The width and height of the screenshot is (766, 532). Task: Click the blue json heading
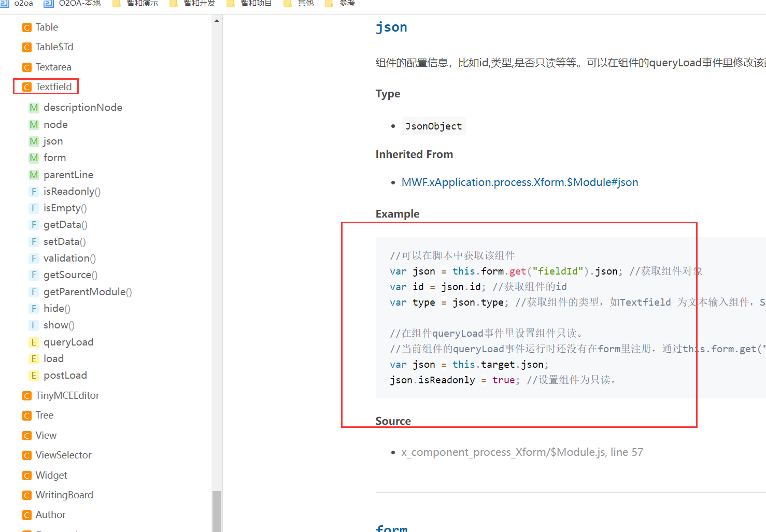coord(391,27)
